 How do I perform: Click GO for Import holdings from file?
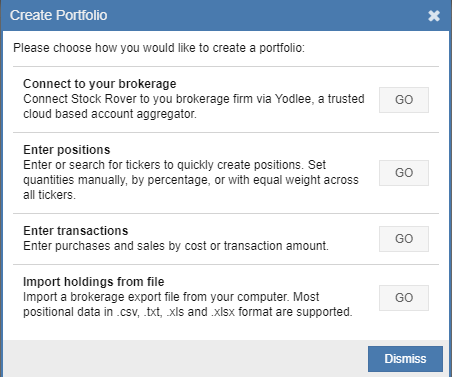tap(404, 298)
